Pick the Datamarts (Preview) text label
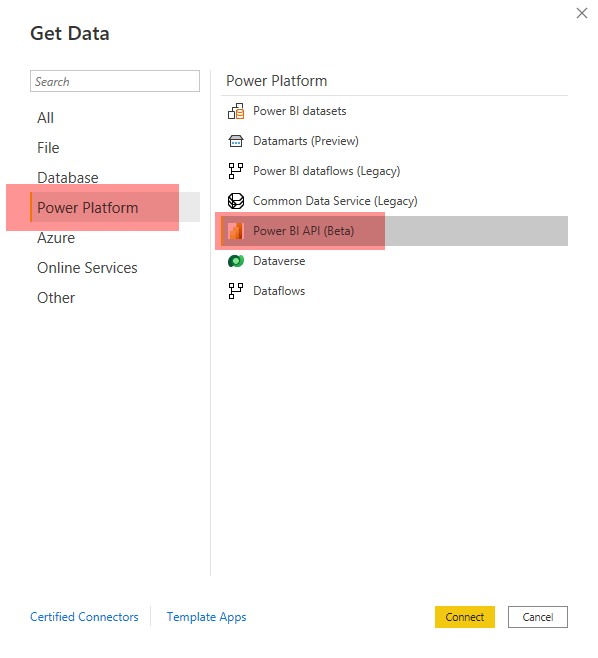The height and width of the screenshot is (658, 598). (306, 141)
